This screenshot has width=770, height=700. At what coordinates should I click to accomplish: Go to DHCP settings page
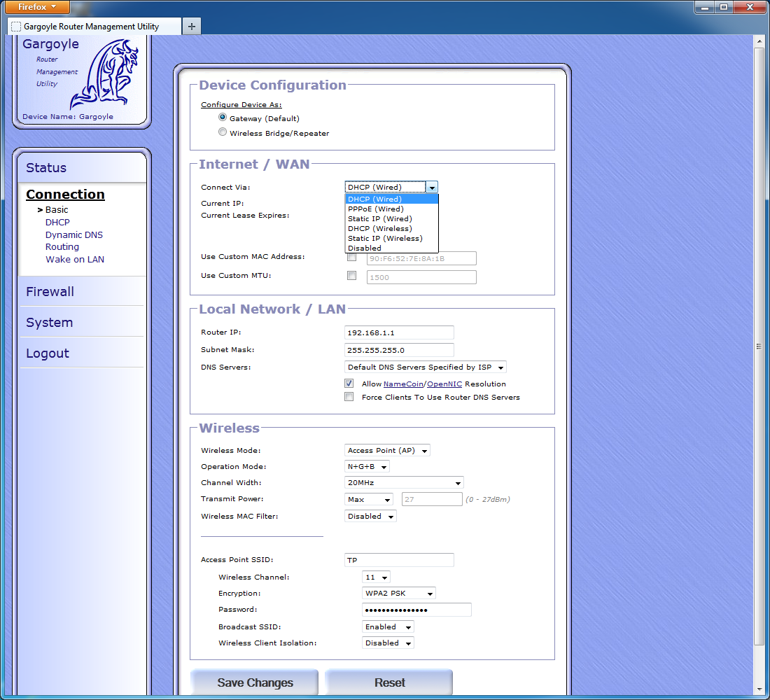tap(57, 223)
